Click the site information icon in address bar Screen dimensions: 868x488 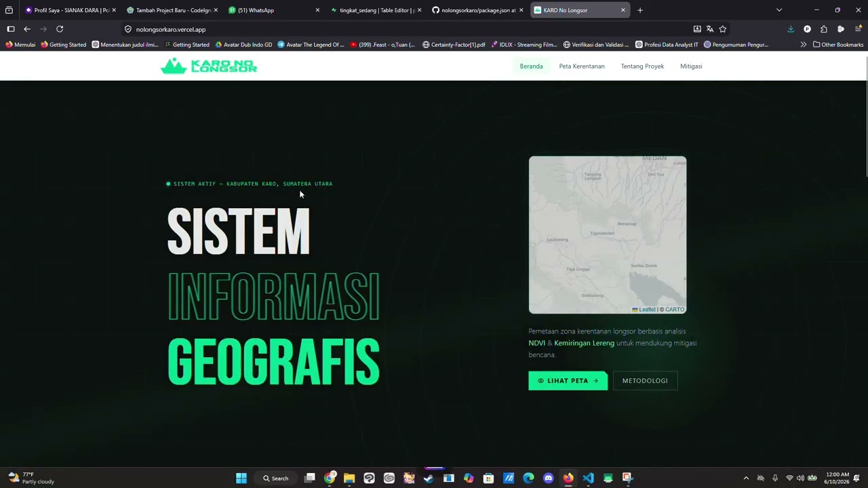[x=128, y=29]
